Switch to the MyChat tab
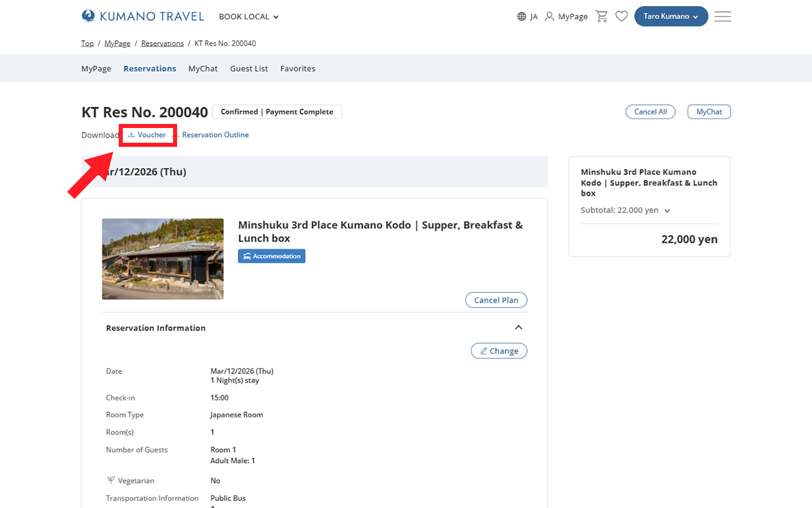812x508 pixels. [x=202, y=69]
